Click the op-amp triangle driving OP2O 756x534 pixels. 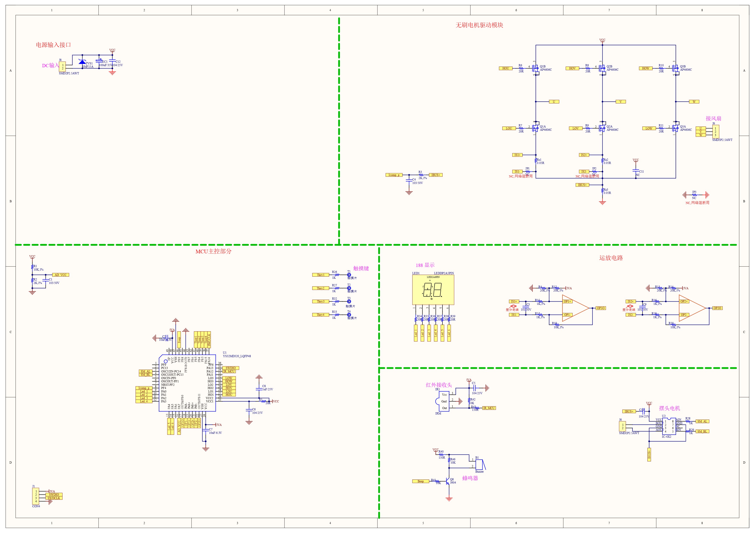[692, 308]
